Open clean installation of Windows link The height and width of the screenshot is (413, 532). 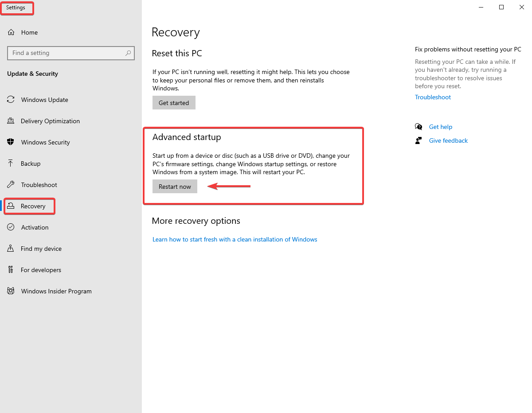(235, 239)
